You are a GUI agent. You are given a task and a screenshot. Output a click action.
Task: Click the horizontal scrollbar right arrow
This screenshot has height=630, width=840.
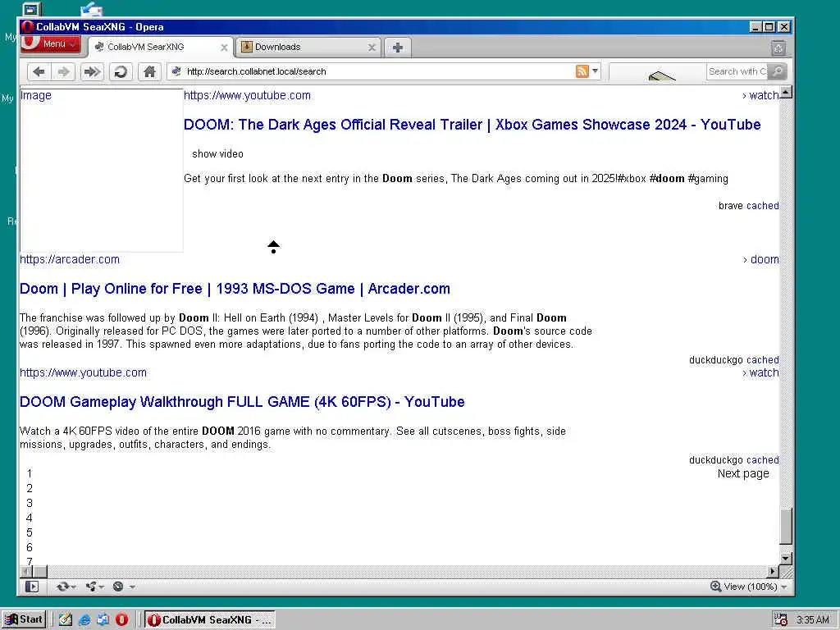point(773,572)
